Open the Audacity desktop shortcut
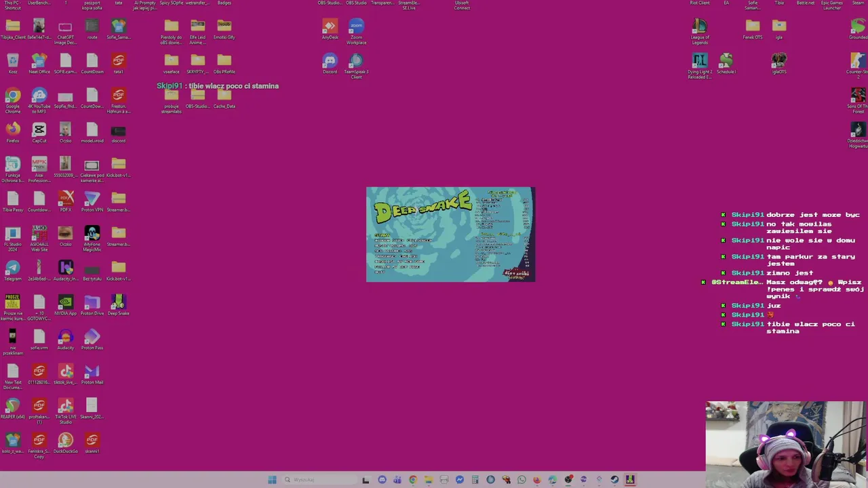This screenshot has width=868, height=488. [66, 340]
